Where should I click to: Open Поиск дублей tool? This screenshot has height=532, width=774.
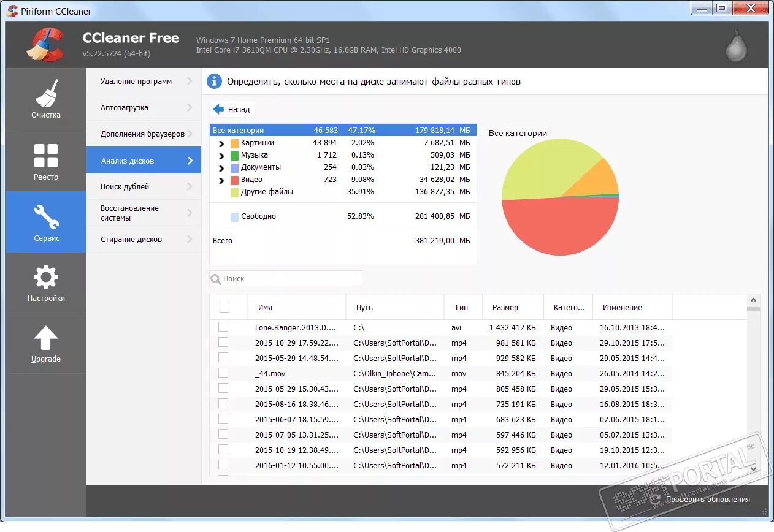tap(144, 186)
